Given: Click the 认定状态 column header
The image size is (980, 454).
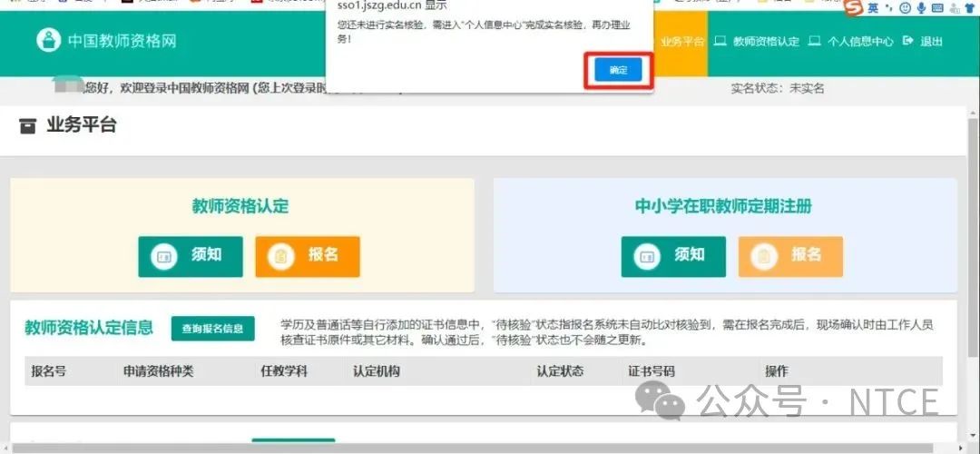Looking at the screenshot, I should (560, 371).
